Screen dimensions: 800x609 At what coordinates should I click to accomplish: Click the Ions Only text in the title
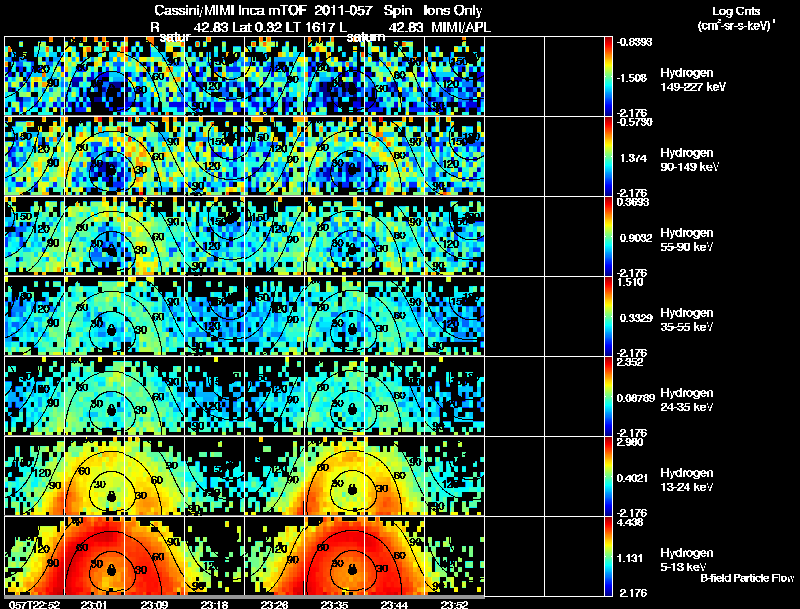(x=453, y=11)
